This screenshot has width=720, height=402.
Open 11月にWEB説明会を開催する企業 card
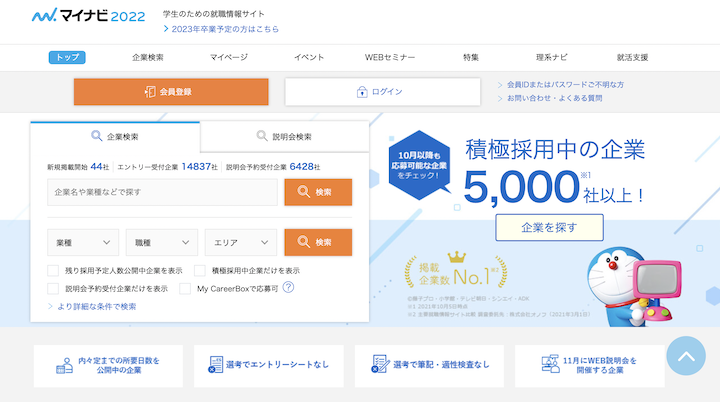tap(590, 366)
